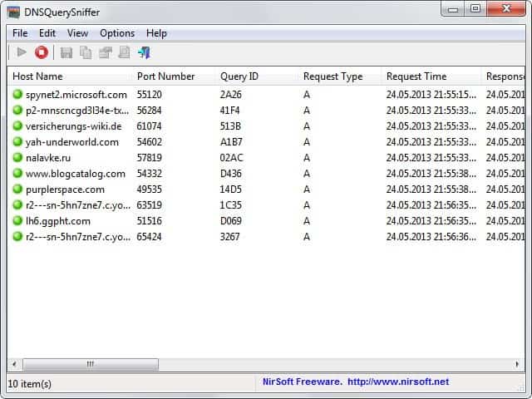Screen dimensions: 532x399
Task: Click port number 63519
Action: 150,205
